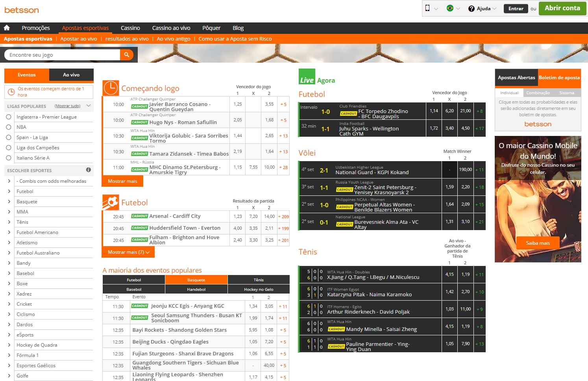Click the Saiba mais casino button
The height and width of the screenshot is (381, 588).
pos(538,243)
